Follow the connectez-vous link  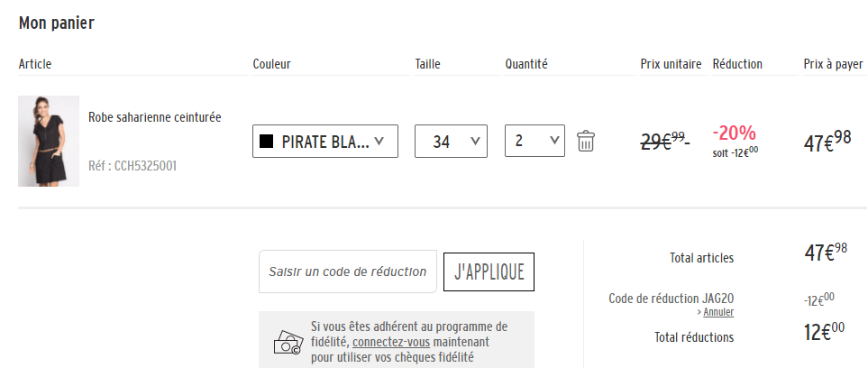tap(391, 343)
